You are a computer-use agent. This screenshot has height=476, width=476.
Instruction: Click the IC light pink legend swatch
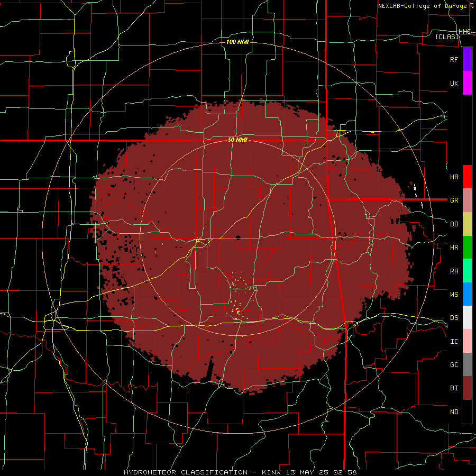(467, 341)
